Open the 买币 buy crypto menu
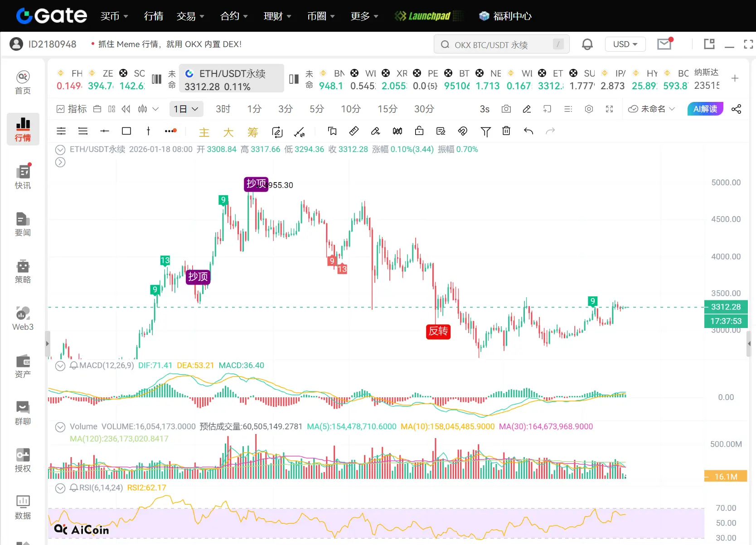Screen dimensions: 756x545 (x=114, y=16)
